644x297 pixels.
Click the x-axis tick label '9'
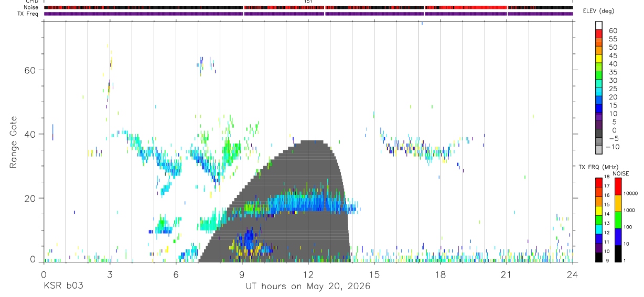click(242, 274)
